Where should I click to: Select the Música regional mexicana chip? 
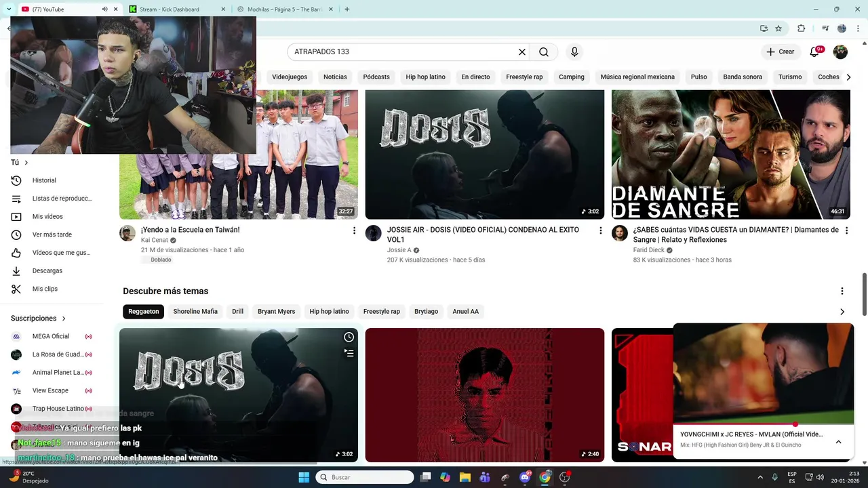click(637, 77)
